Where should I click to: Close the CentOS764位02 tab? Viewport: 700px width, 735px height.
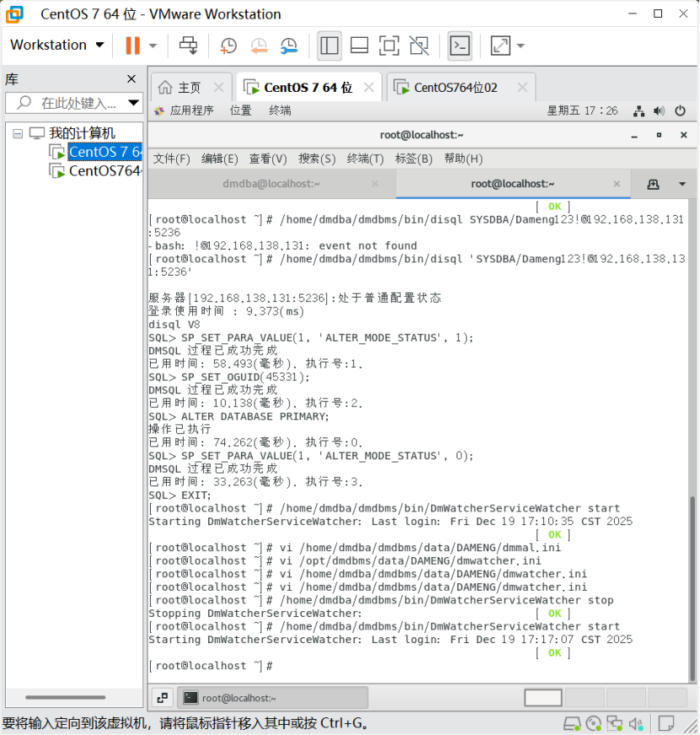point(522,87)
